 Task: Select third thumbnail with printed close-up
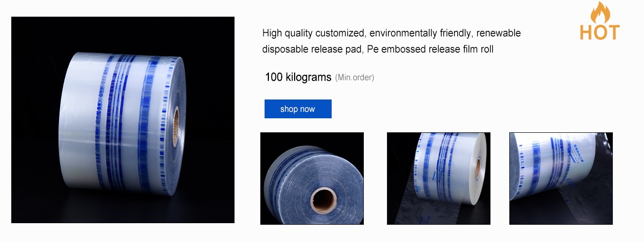click(561, 179)
